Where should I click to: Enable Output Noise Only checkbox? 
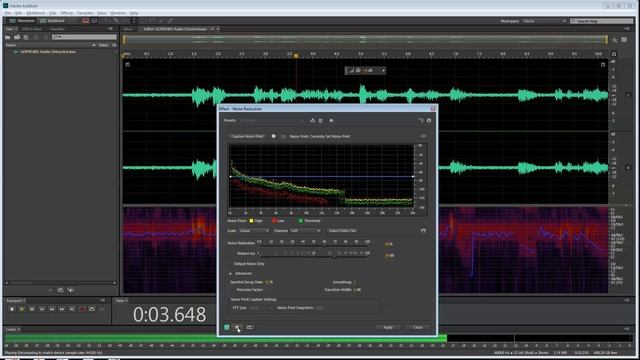click(x=231, y=264)
